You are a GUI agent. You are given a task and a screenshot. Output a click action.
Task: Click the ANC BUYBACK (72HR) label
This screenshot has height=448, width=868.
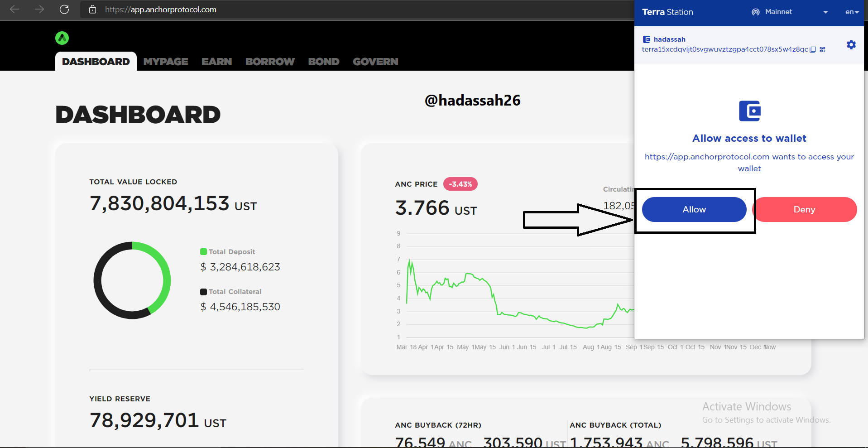point(438,425)
